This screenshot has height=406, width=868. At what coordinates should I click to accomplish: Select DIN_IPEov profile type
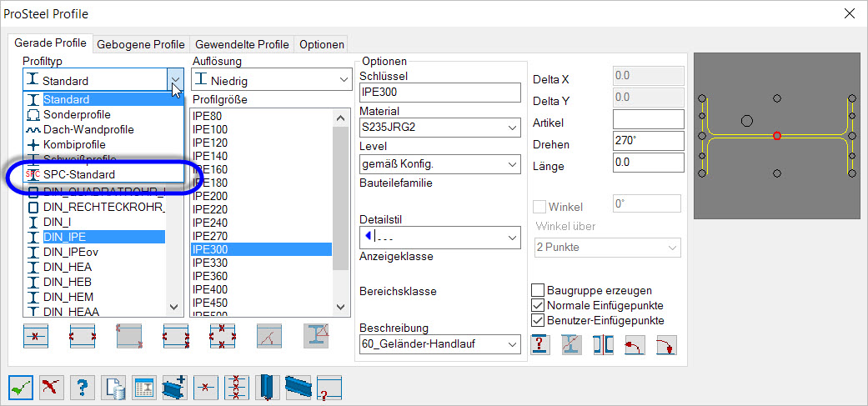(x=95, y=253)
